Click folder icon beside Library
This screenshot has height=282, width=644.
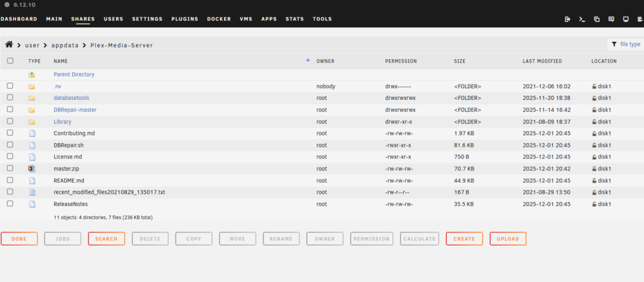(x=32, y=122)
